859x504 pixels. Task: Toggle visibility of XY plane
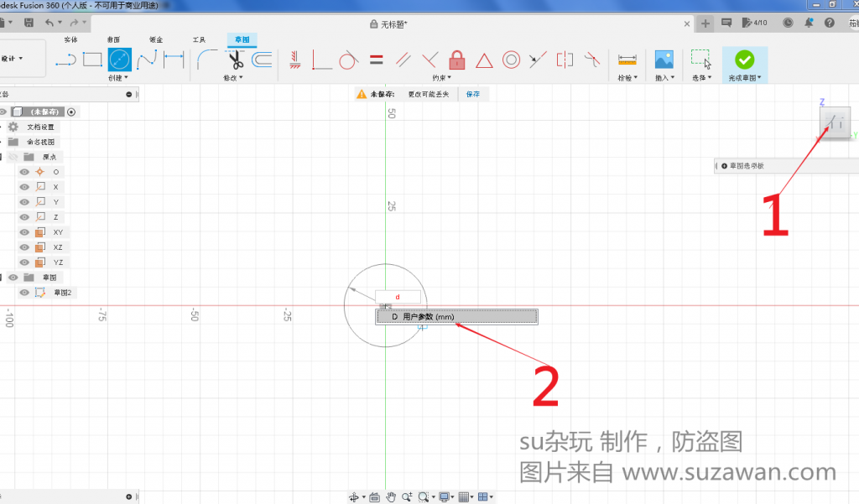click(x=24, y=232)
